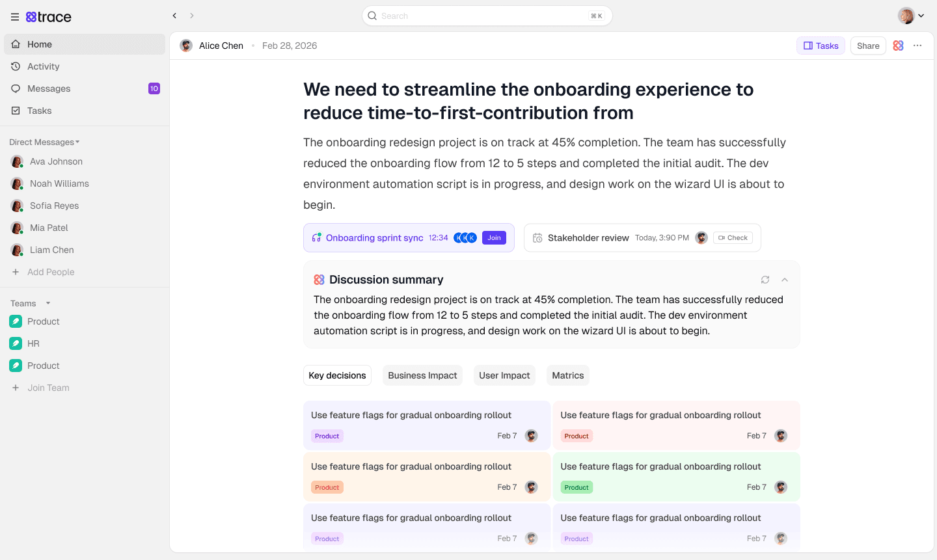
Task: Click the forward navigation arrow
Action: pyautogui.click(x=192, y=16)
